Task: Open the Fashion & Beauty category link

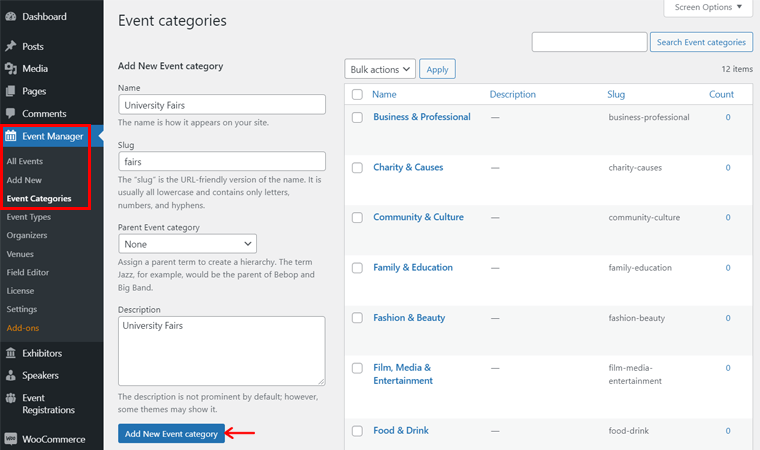Action: point(409,318)
